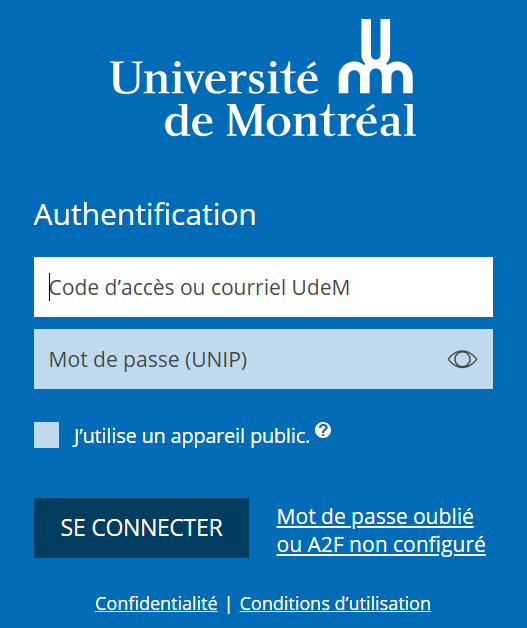
Task: Click the Authentification heading
Action: click(x=145, y=215)
